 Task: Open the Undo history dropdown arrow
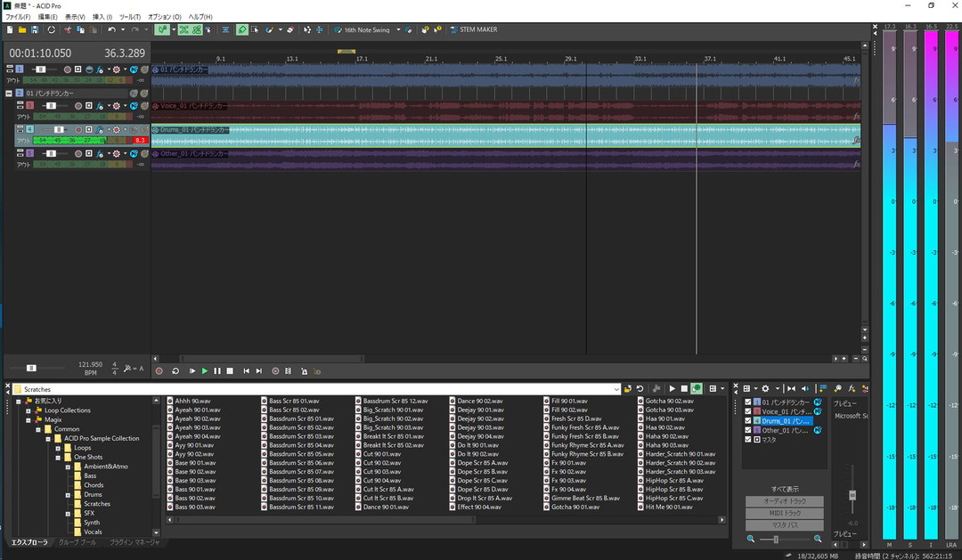tap(122, 29)
